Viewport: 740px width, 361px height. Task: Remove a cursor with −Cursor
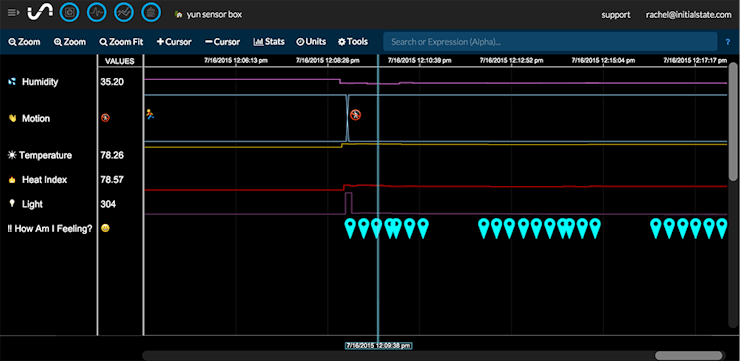(222, 42)
